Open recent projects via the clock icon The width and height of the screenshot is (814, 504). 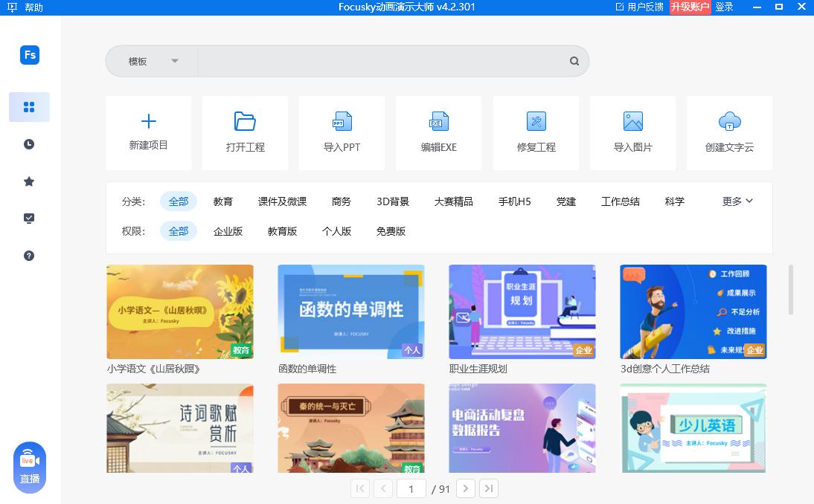coord(28,144)
